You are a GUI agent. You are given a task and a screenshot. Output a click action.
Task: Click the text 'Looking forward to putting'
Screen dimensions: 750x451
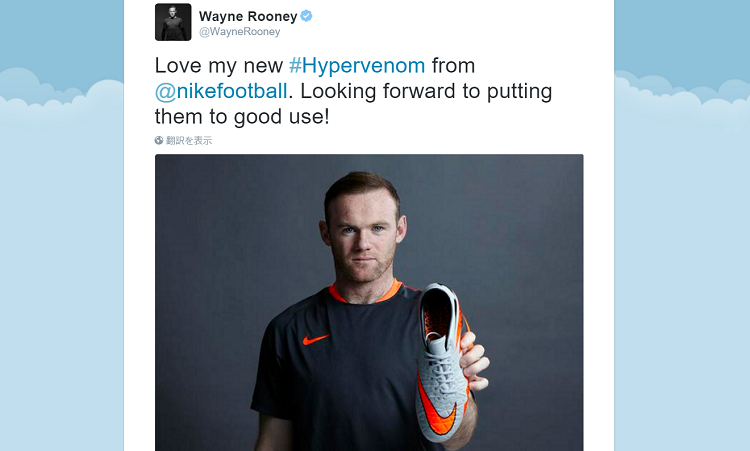pos(426,91)
